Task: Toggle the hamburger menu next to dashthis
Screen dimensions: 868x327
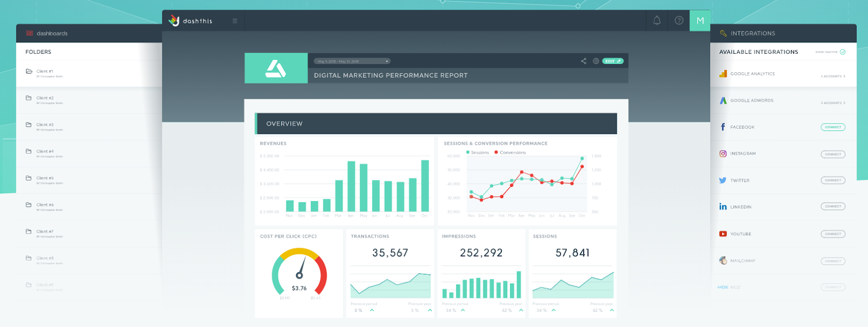Action: pos(235,21)
